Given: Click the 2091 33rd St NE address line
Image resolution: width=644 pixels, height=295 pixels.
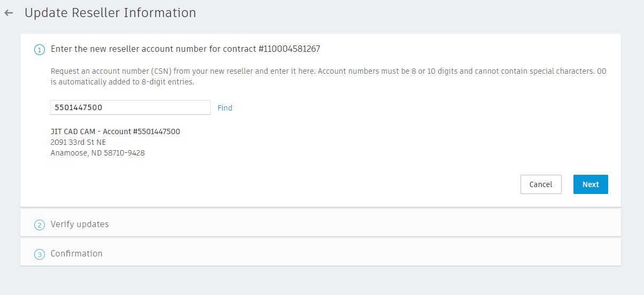Looking at the screenshot, I should tap(78, 142).
